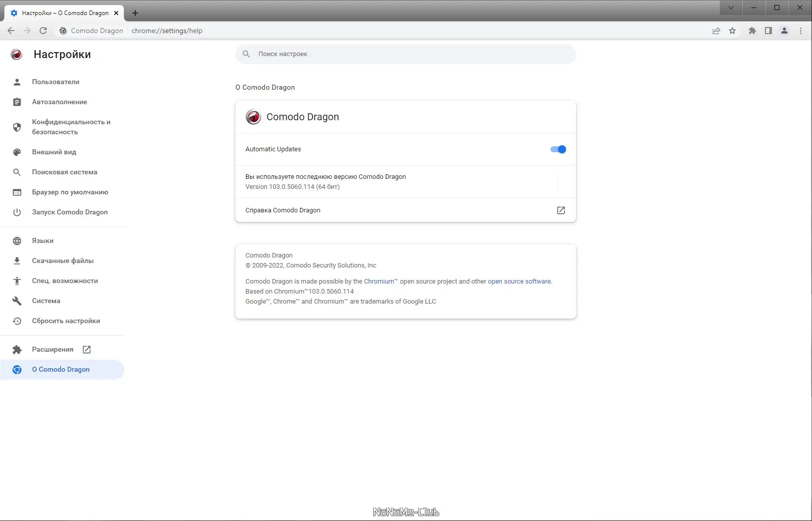Open the tab search chevron
This screenshot has height=521, width=812.
[x=731, y=8]
